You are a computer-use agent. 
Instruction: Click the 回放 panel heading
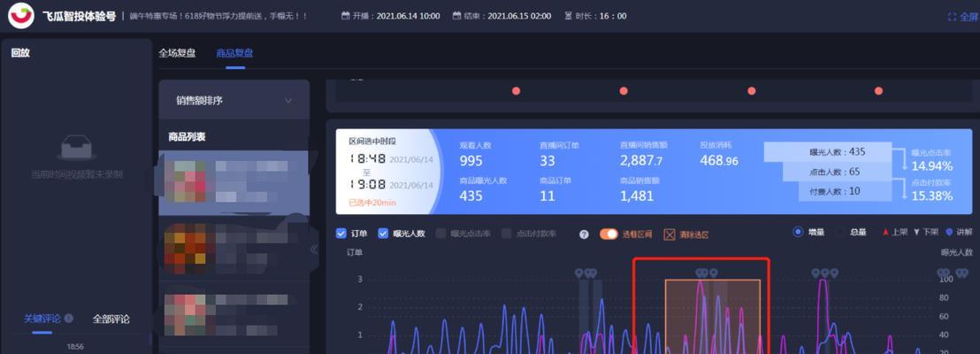coord(20,53)
